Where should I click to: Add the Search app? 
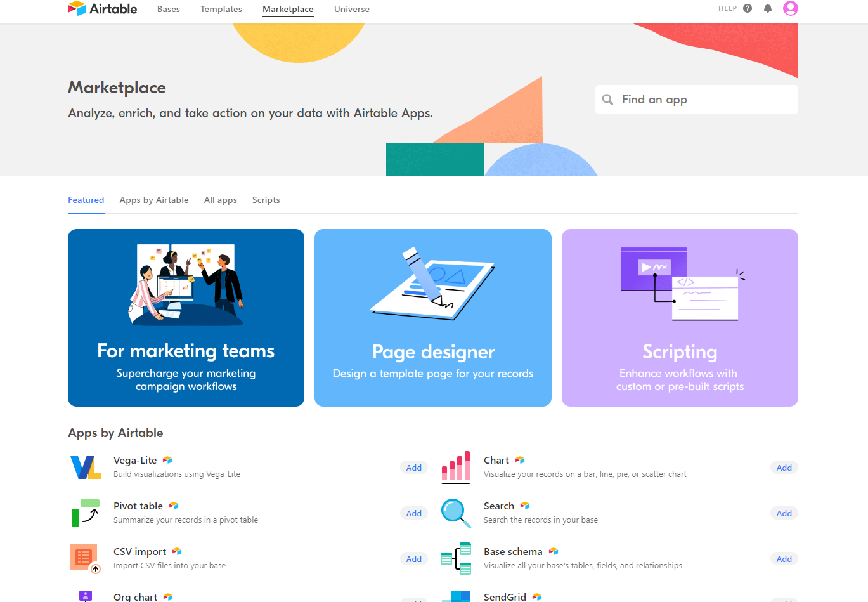point(784,513)
